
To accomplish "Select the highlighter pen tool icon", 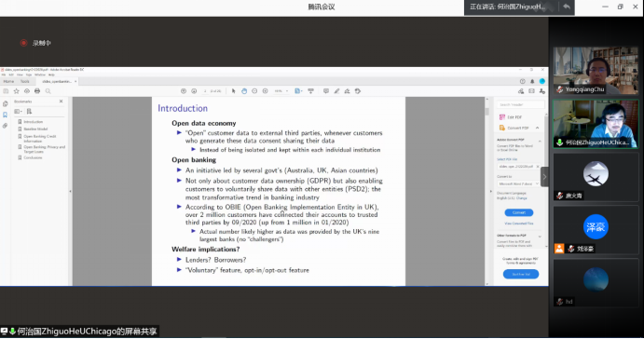I will pyautogui.click(x=336, y=91).
